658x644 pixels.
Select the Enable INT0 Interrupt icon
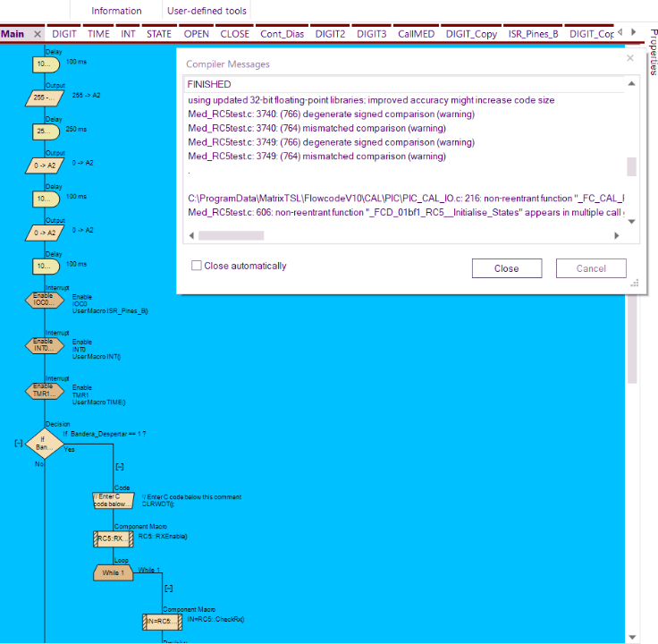click(x=45, y=345)
